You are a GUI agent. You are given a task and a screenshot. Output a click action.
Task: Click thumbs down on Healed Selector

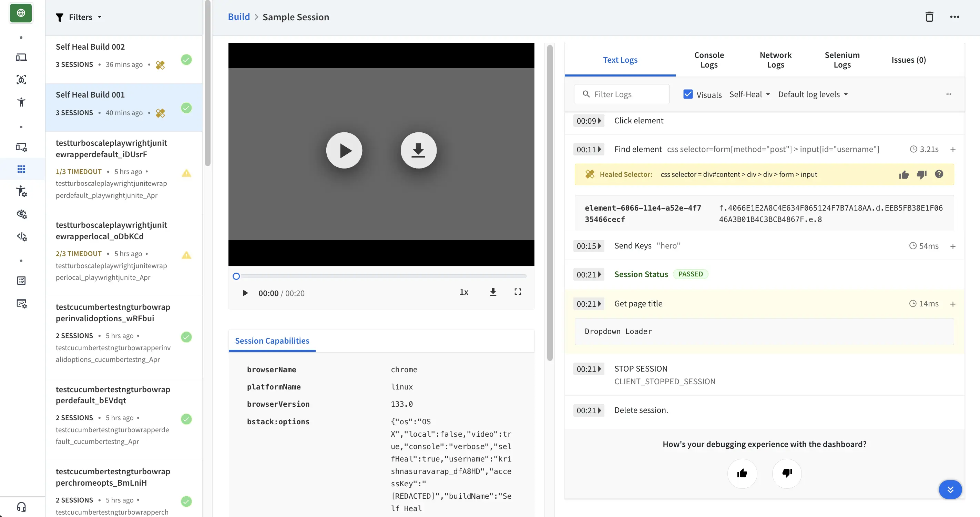[x=921, y=175]
